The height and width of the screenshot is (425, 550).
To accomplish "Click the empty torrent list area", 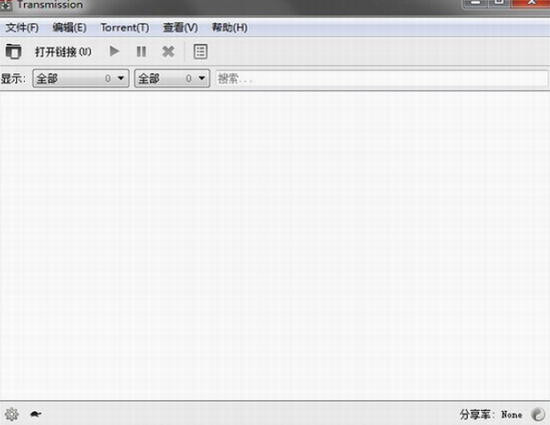I will point(275,245).
